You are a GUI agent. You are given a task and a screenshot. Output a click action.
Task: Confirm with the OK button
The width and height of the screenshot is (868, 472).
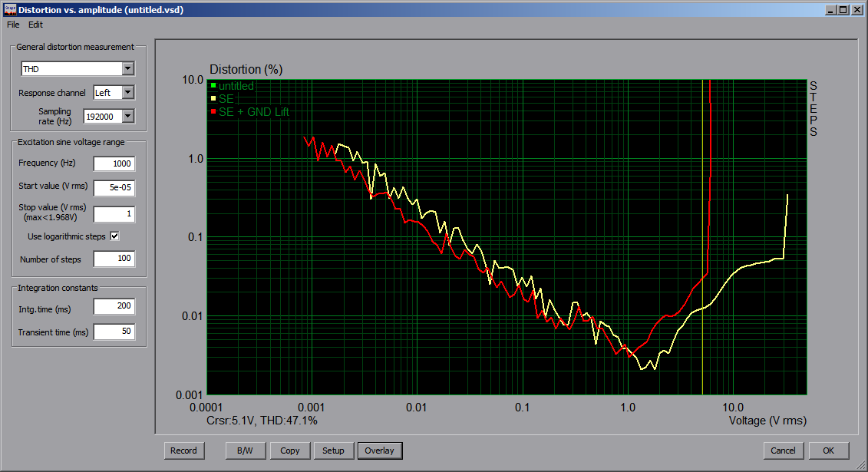[x=827, y=451]
